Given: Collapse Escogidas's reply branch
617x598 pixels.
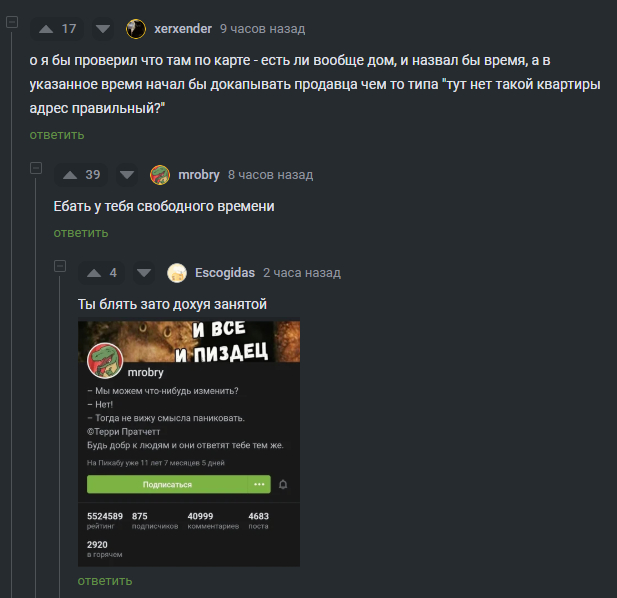Looking at the screenshot, I should click(60, 266).
